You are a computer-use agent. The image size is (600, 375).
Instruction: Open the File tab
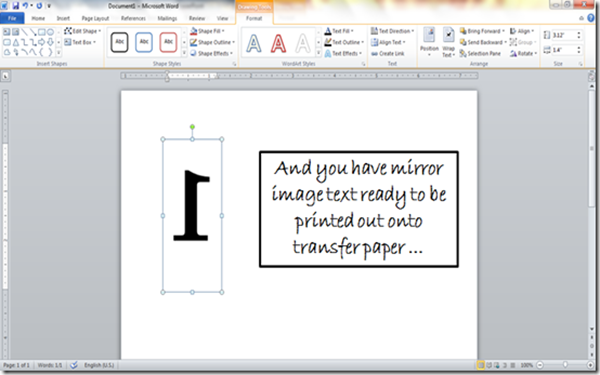(x=12, y=18)
